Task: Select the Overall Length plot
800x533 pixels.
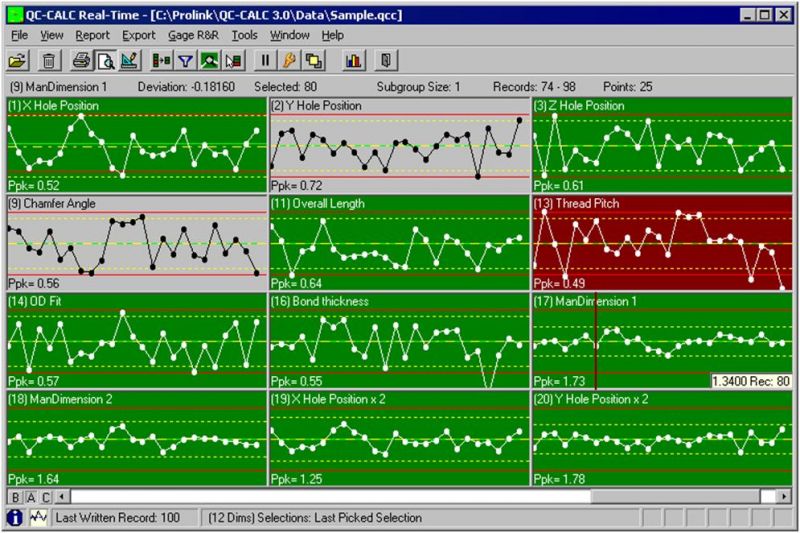Action: pyautogui.click(x=399, y=242)
